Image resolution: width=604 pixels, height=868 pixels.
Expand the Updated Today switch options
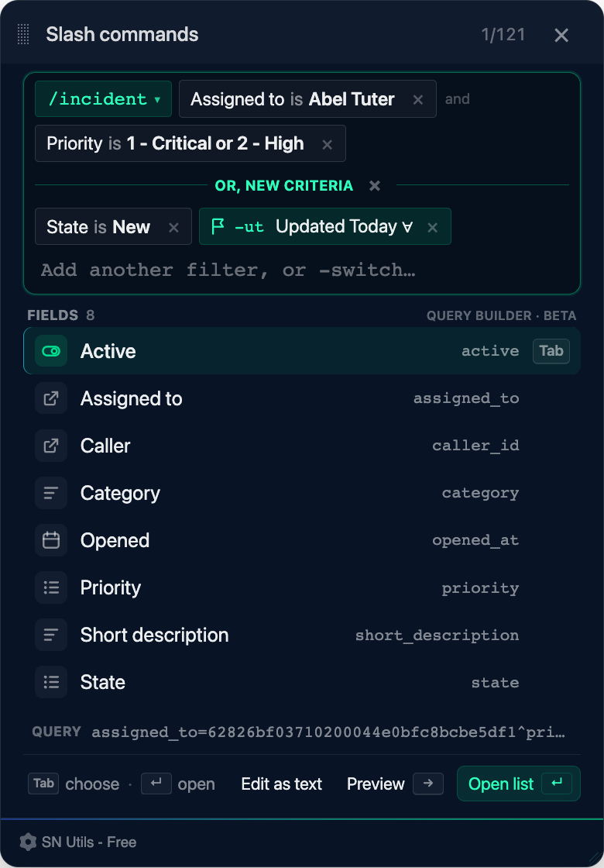(407, 226)
